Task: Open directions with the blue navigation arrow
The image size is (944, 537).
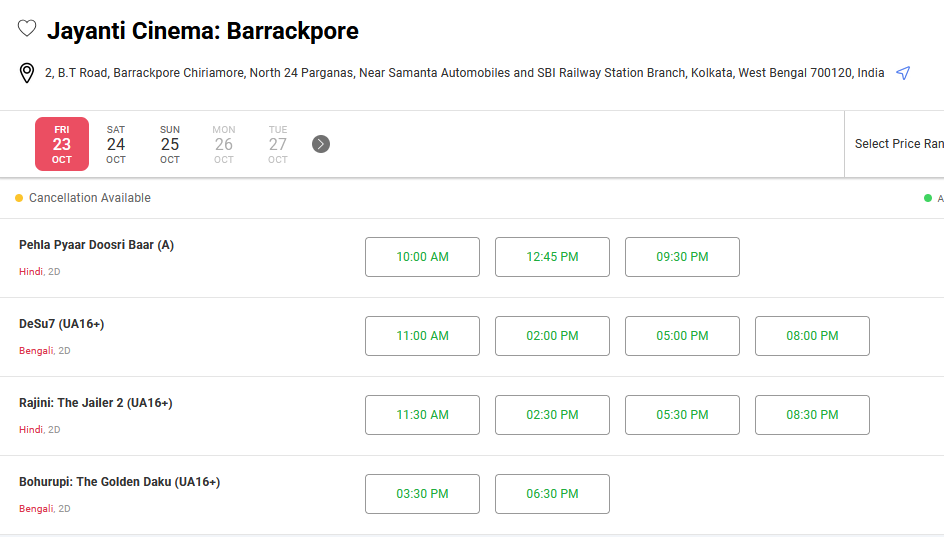Action: (x=902, y=73)
